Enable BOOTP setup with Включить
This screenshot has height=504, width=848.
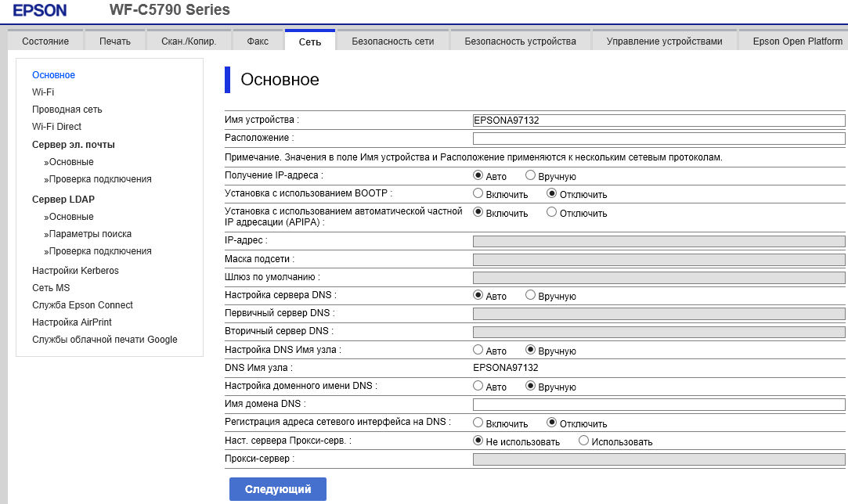coord(478,194)
